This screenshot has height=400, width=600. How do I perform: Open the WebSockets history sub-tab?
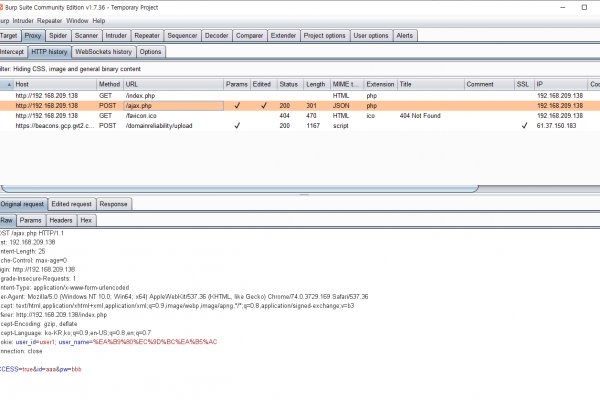pos(103,51)
